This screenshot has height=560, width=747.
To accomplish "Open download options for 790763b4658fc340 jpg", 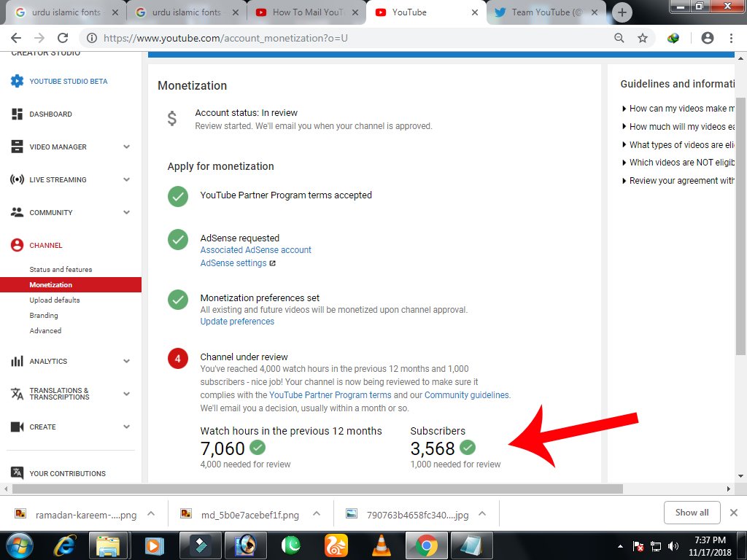I will tap(482, 514).
